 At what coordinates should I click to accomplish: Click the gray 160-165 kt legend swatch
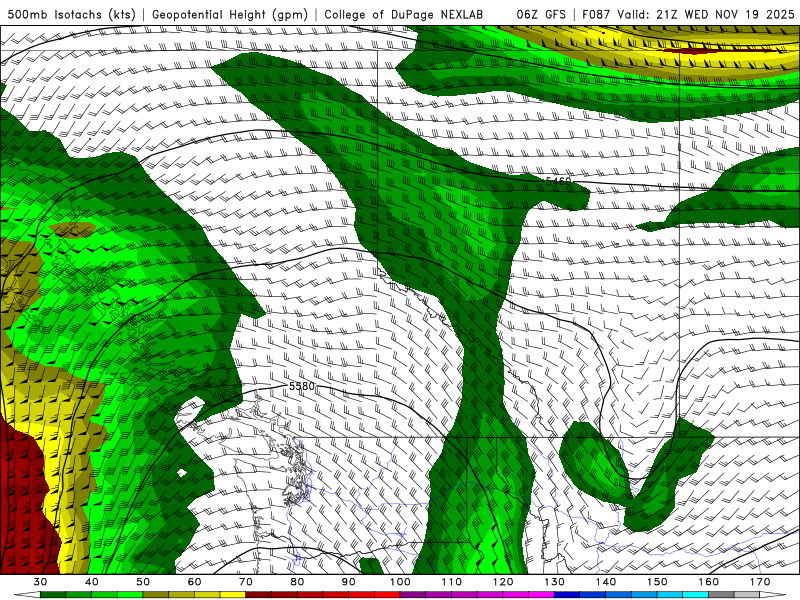coord(721,595)
